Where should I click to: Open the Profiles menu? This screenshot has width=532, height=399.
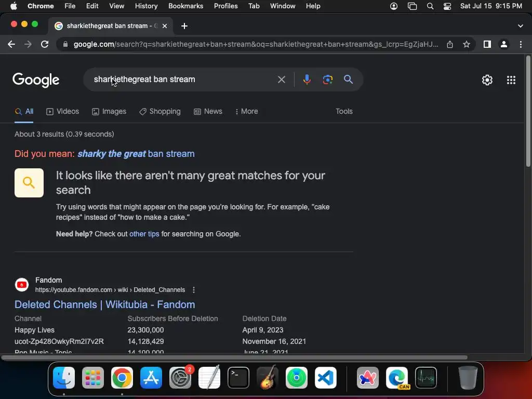point(225,6)
